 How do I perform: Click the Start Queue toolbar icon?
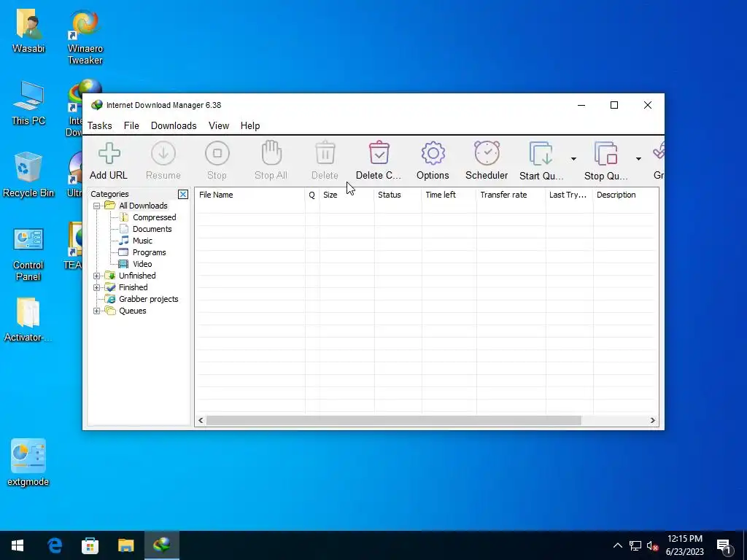pos(541,153)
